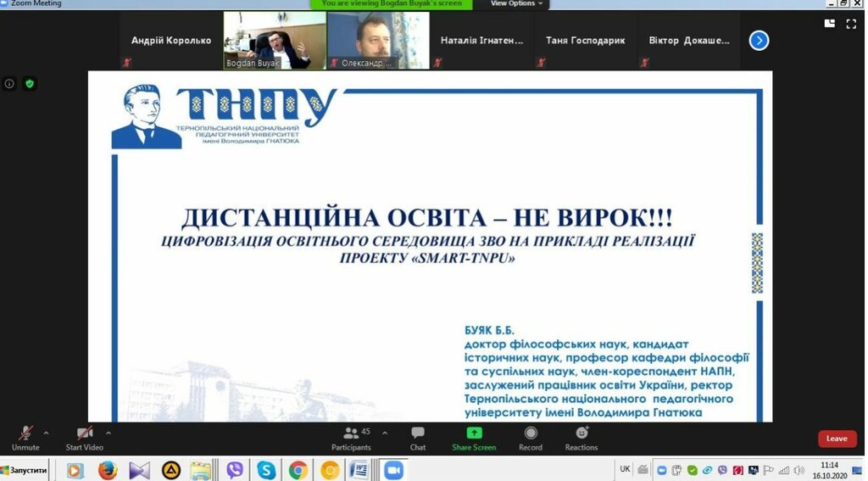868x481 pixels.
Task: Switch the gallery view layout icon
Action: click(x=829, y=24)
